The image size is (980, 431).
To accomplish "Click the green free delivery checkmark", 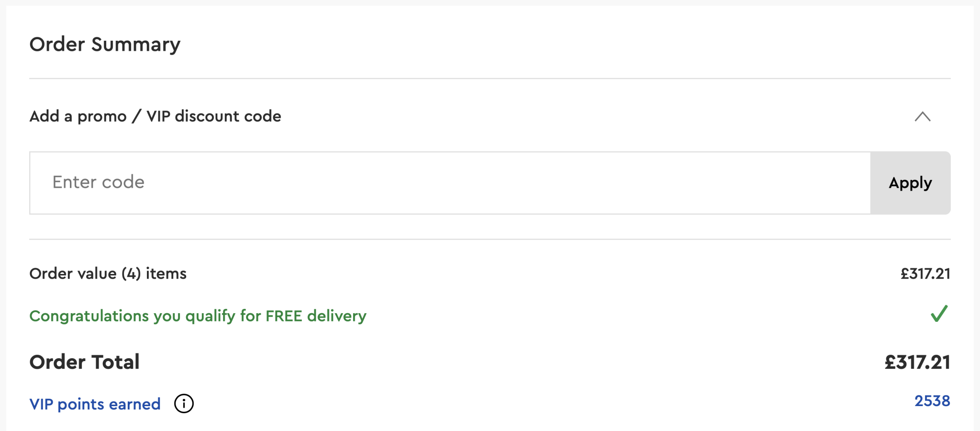I will [x=939, y=314].
